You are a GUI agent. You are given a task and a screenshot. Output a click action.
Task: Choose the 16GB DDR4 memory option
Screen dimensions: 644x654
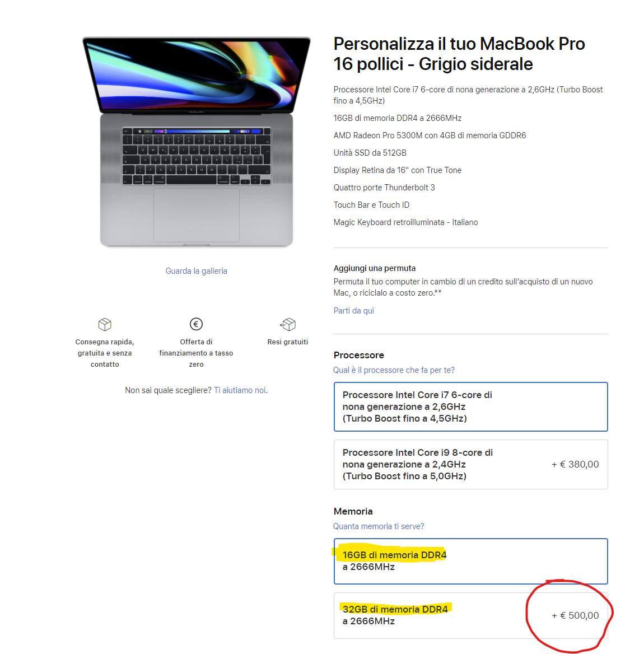point(470,561)
